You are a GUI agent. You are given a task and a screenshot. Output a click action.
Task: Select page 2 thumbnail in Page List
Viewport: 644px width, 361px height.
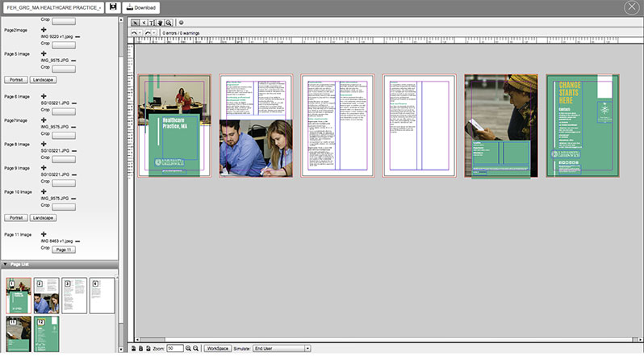(x=47, y=296)
